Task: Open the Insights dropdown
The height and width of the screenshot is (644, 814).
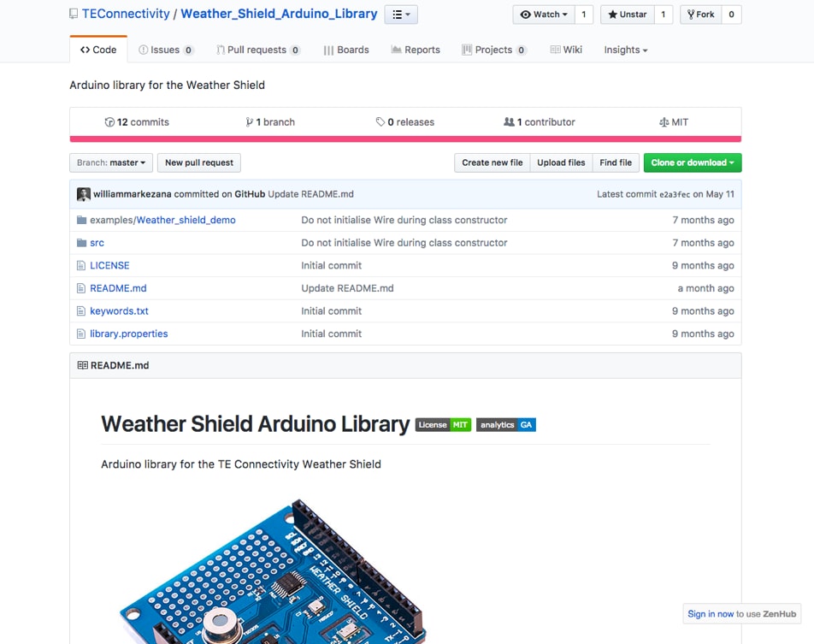Action: tap(625, 50)
